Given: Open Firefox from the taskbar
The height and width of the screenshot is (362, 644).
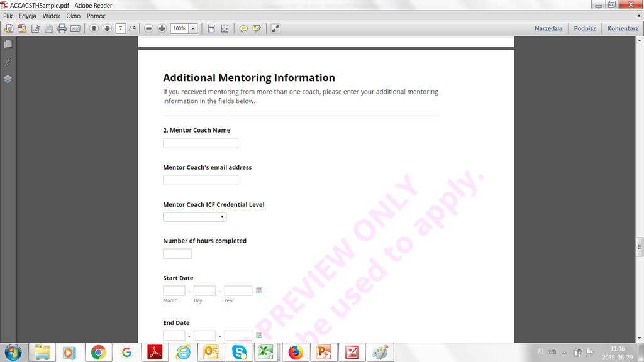Looking at the screenshot, I should pyautogui.click(x=296, y=353).
